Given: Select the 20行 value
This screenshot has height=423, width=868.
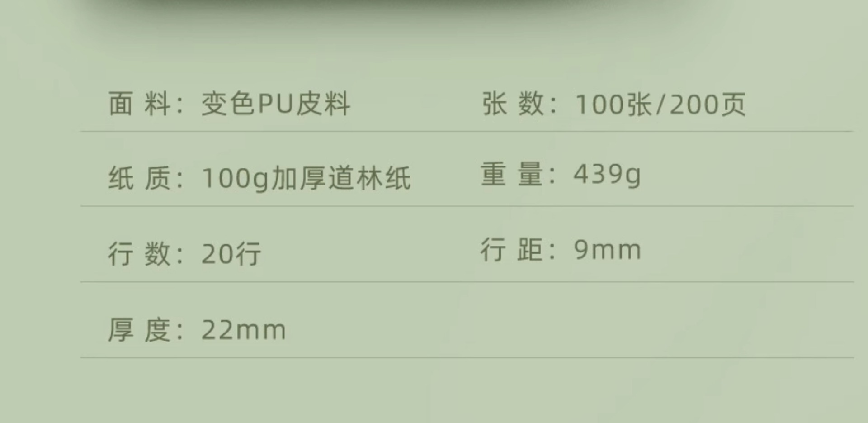Looking at the screenshot, I should pos(231,253).
